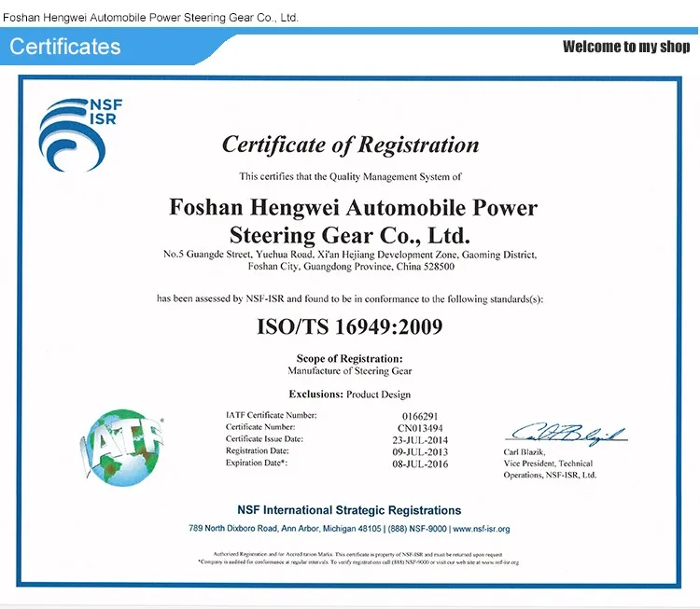This screenshot has height=609, width=700.
Task: Click the 'has been assessed by NSF-ISR' sentence
Action: 350,299
